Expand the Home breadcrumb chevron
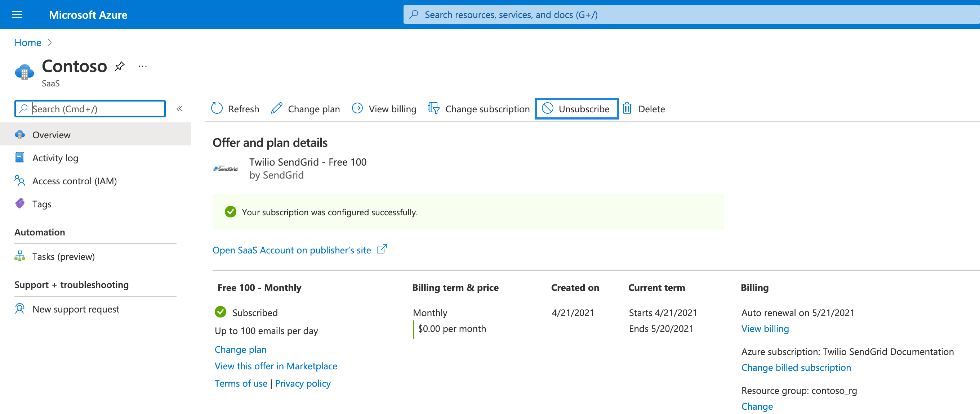 [x=49, y=42]
